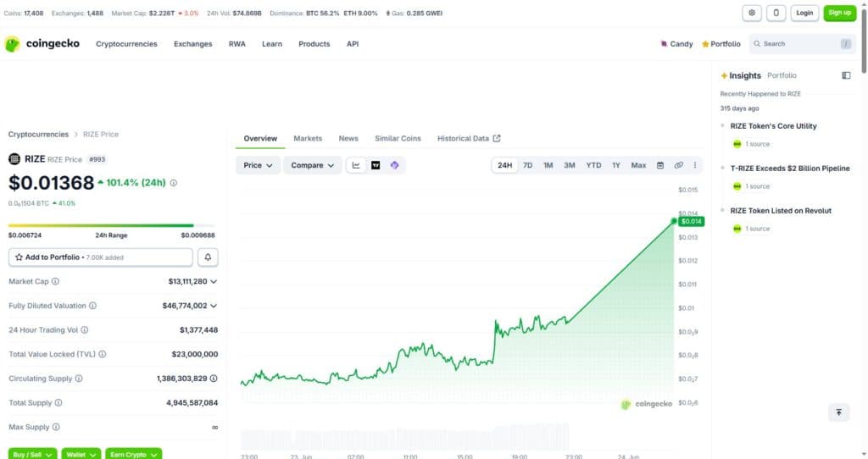
Task: Copy the chart link icon
Action: (x=678, y=165)
